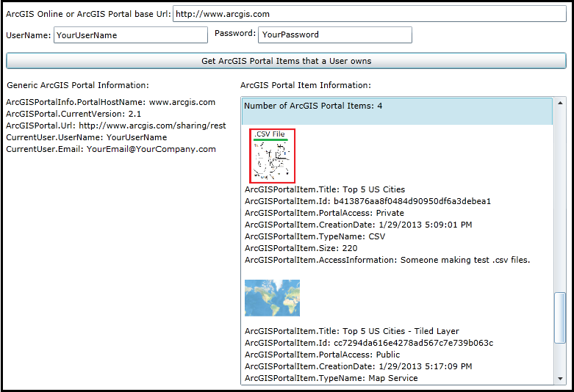Select the Title: Top 5 US Cities line
The width and height of the screenshot is (574, 392).
click(325, 189)
